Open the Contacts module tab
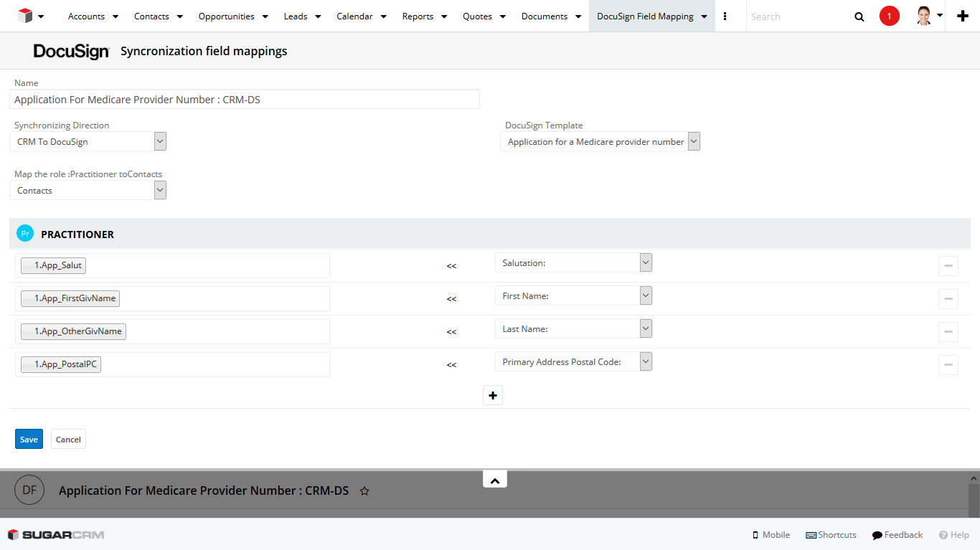Image resolution: width=980 pixels, height=550 pixels. click(151, 16)
